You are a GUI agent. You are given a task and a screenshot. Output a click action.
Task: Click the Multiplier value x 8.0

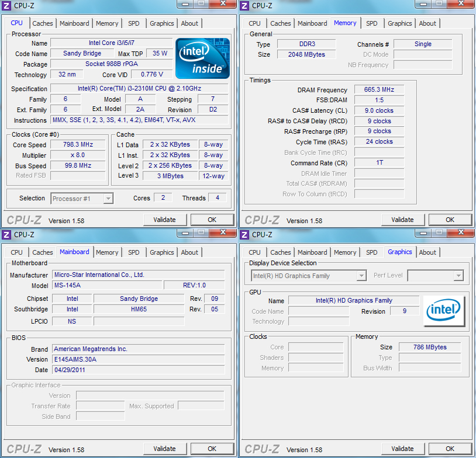pyautogui.click(x=78, y=155)
